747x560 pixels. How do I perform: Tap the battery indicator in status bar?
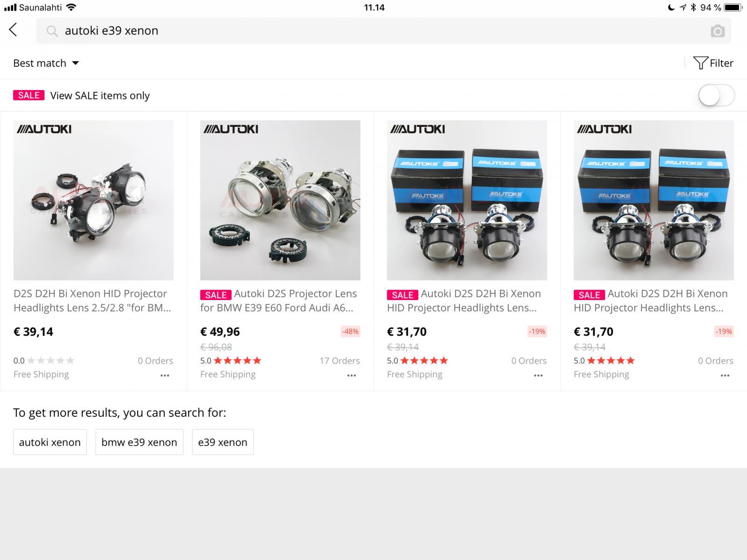coord(733,7)
